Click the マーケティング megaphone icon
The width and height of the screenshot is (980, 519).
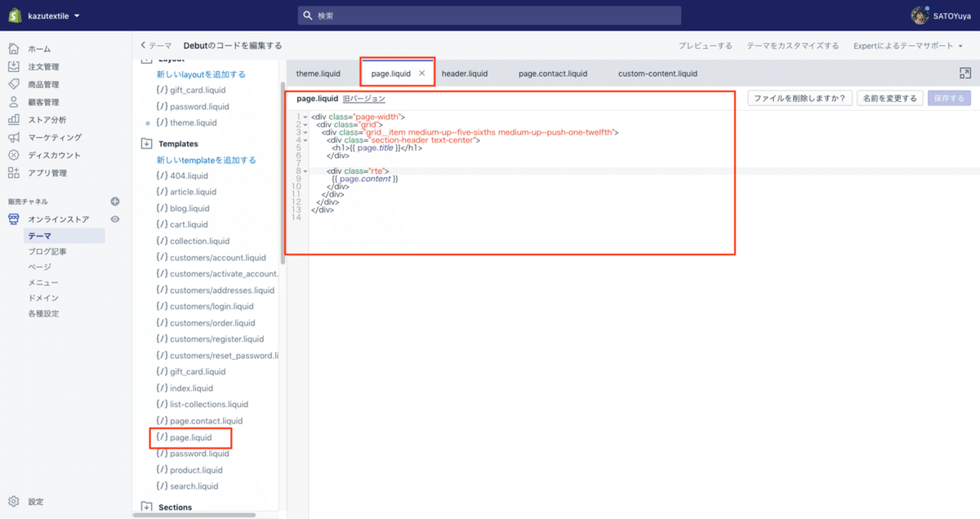point(14,137)
